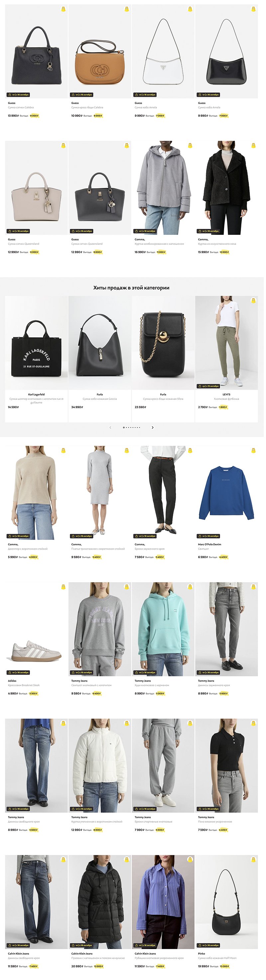Click 'Куртка комбинированная с капюшоном' link
Viewport: 266px width, 980px height.
tap(159, 244)
